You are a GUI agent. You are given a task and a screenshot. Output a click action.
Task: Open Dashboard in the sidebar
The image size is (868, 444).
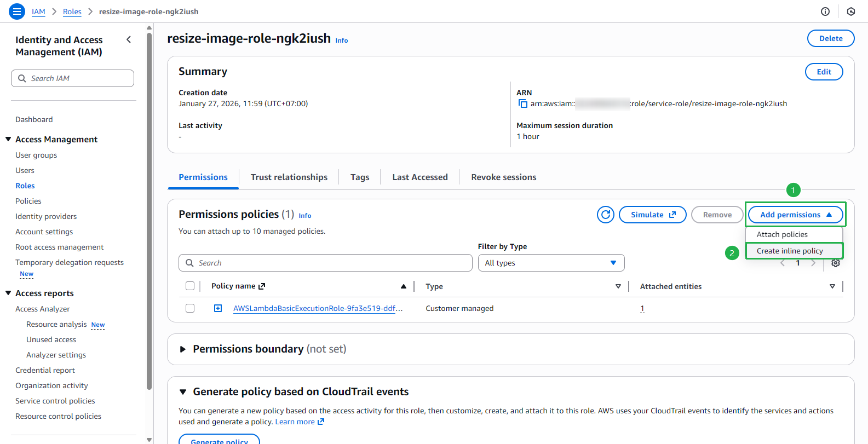point(34,119)
